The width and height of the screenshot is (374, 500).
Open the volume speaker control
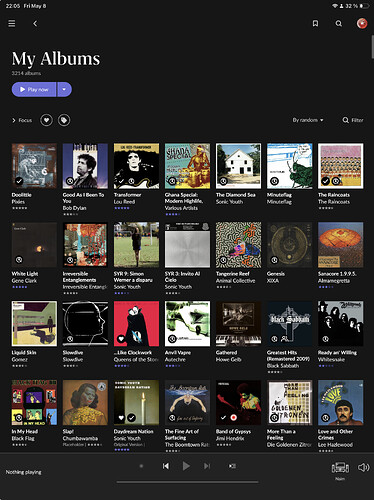[363, 467]
